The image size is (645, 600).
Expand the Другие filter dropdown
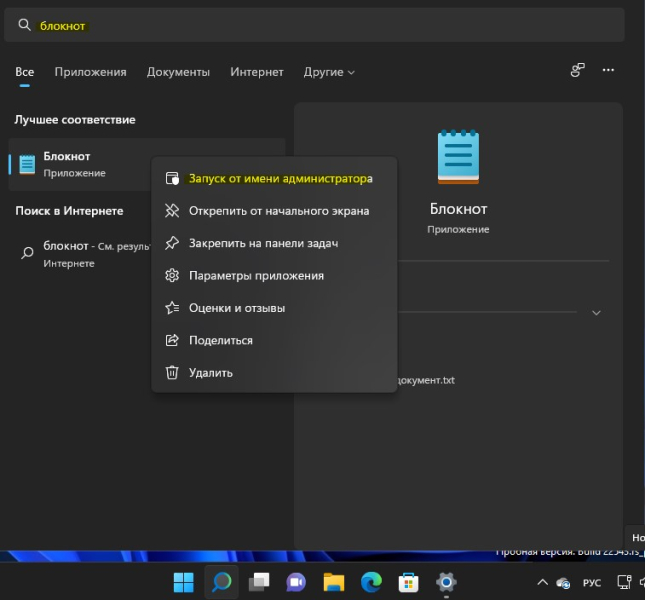pos(329,72)
